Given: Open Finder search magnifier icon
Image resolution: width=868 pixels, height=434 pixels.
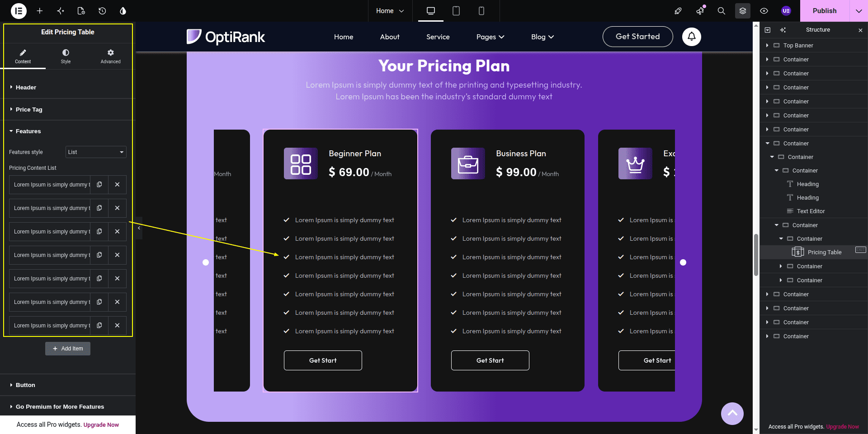Looking at the screenshot, I should 722,11.
